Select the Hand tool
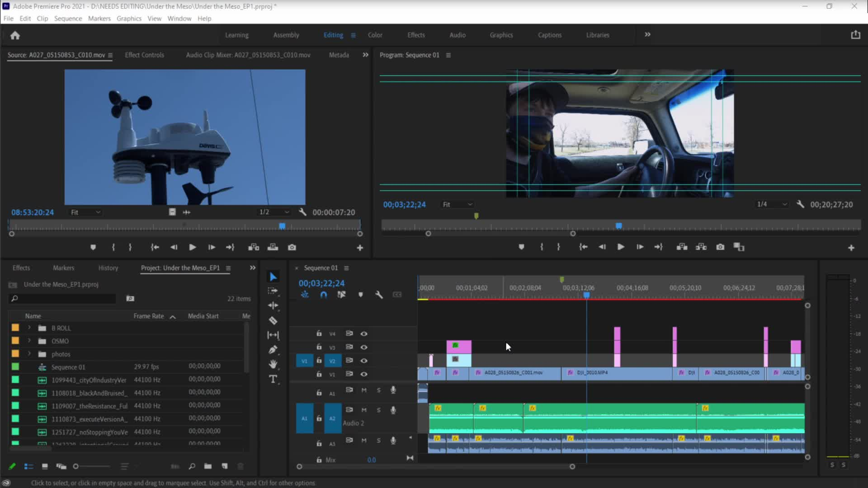The height and width of the screenshot is (488, 868). (273, 364)
